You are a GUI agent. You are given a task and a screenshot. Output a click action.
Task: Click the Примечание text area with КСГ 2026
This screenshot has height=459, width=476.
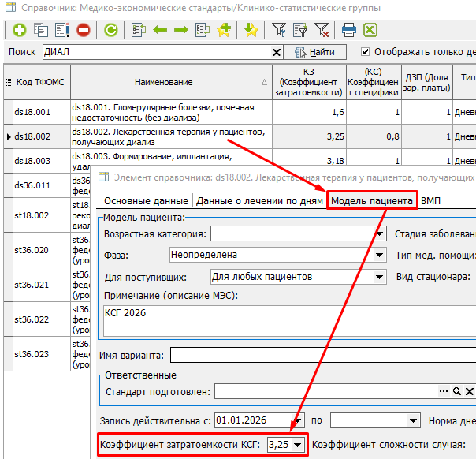coord(289,321)
